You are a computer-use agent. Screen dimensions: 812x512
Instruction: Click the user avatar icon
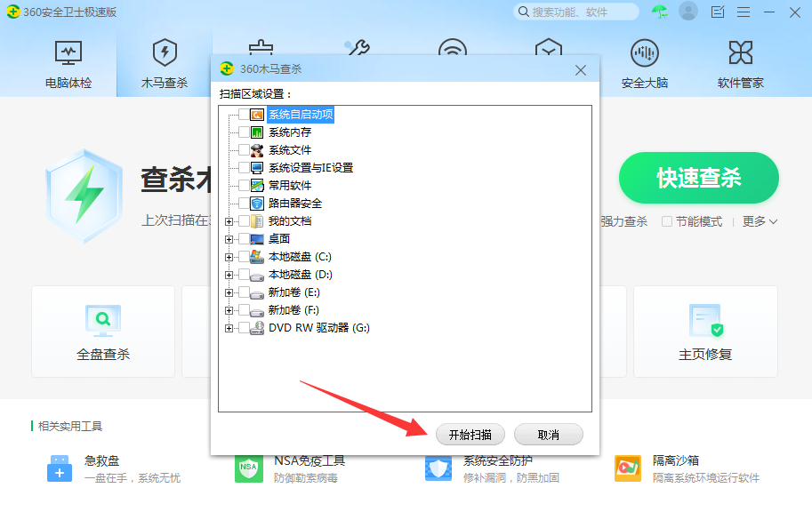688,12
